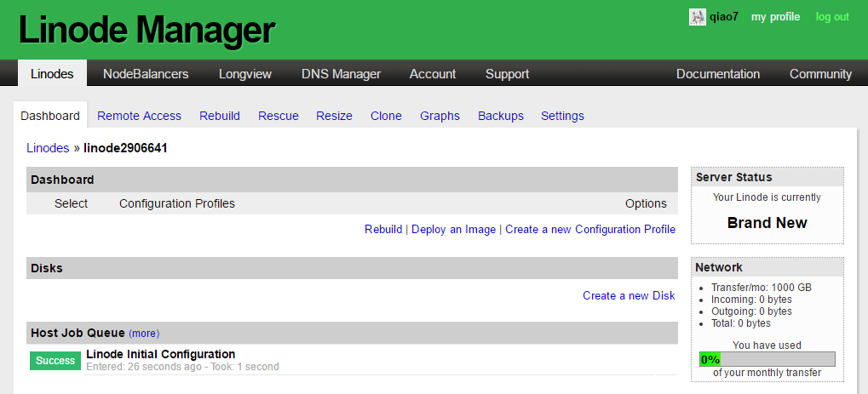This screenshot has height=394, width=868.
Task: Click the Transfer/mo: 1000 GB entry
Action: click(762, 288)
